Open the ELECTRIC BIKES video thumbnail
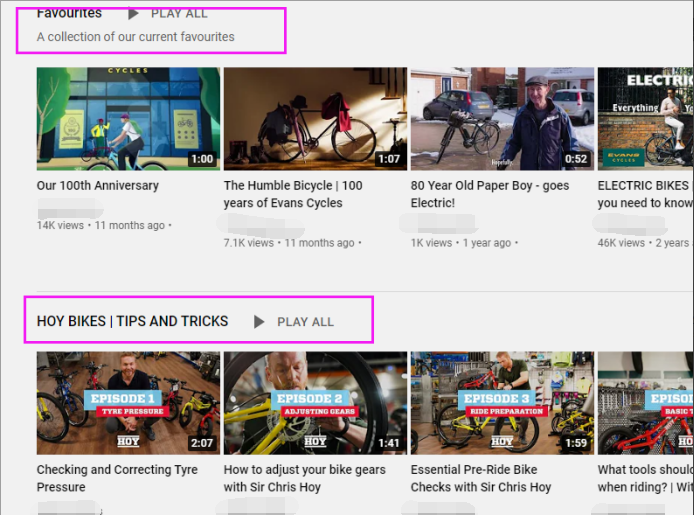The width and height of the screenshot is (694, 515). [x=646, y=119]
